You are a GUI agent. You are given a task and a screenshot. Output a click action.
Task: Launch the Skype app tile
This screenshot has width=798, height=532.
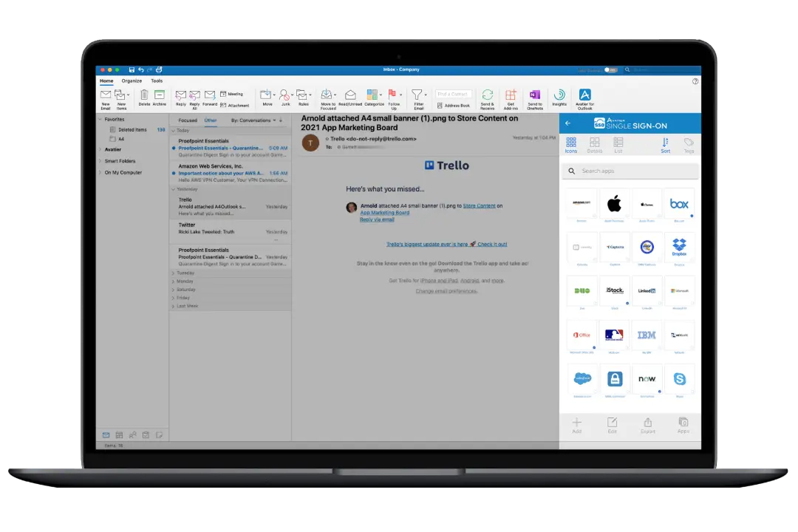pos(679,381)
